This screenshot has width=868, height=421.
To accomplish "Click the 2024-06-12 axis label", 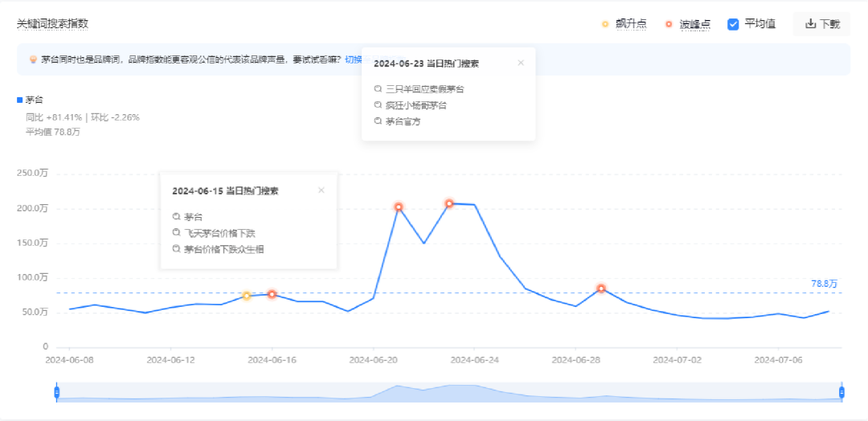I will tap(170, 360).
